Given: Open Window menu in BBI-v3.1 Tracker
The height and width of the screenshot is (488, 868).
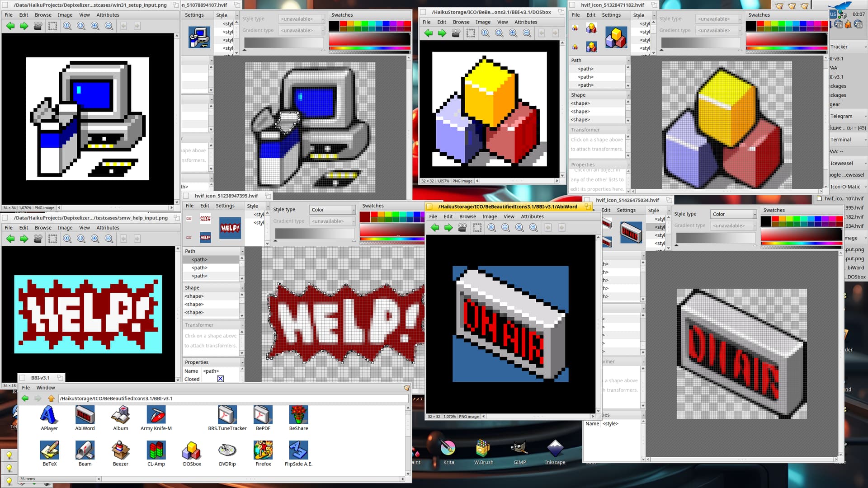Looking at the screenshot, I should (46, 388).
